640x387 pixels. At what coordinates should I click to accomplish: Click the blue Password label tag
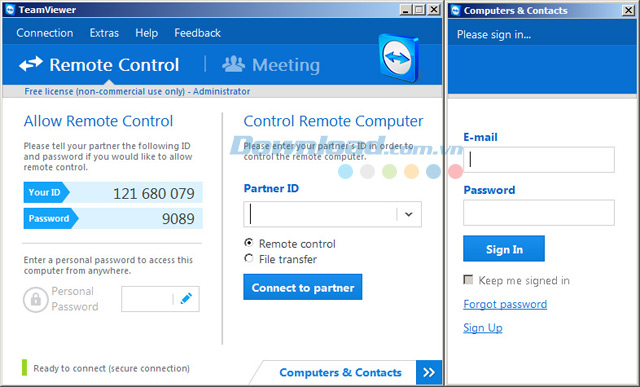click(50, 218)
